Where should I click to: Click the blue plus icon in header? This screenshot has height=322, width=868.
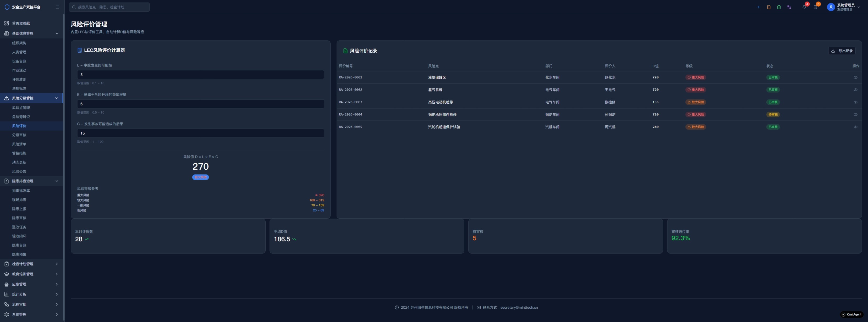(759, 7)
